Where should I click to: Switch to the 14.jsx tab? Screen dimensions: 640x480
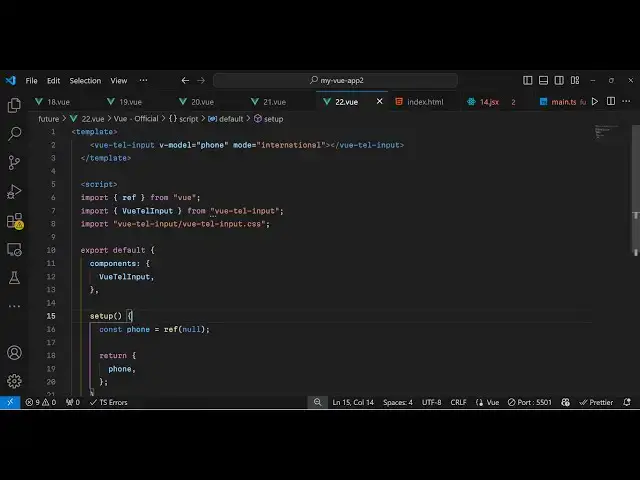click(489, 102)
